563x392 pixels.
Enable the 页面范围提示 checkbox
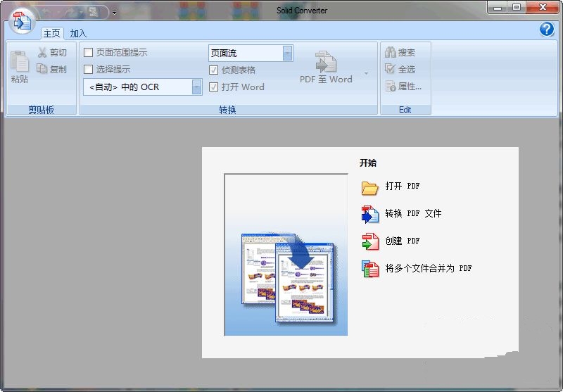tap(89, 52)
